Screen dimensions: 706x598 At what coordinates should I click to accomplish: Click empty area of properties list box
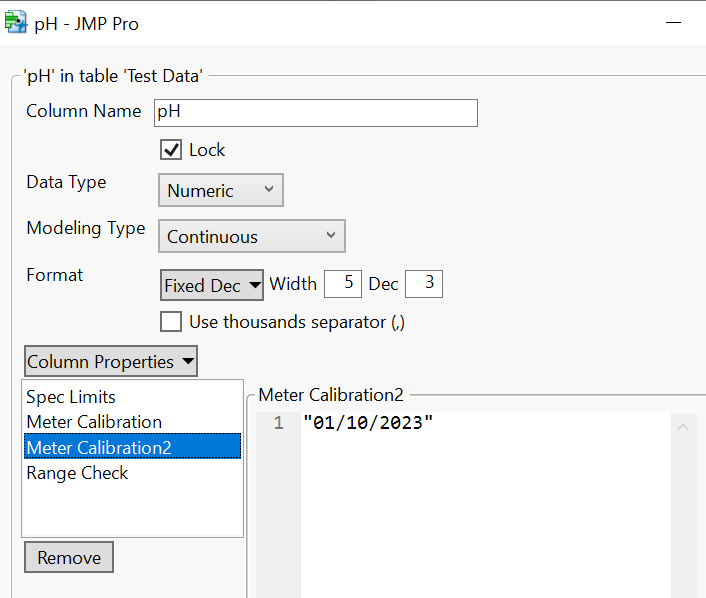pyautogui.click(x=132, y=510)
